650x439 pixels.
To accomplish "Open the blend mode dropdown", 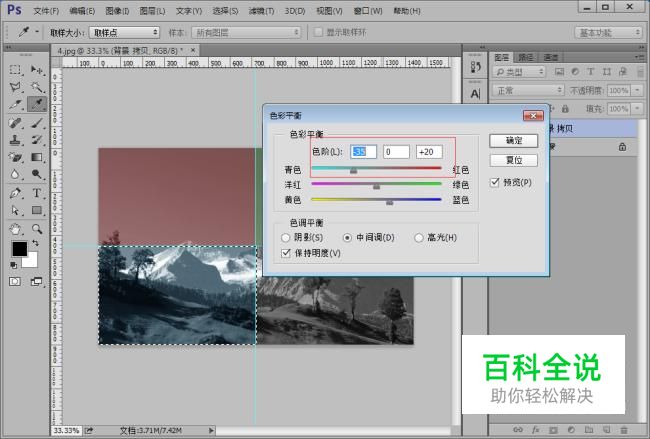I will point(528,90).
